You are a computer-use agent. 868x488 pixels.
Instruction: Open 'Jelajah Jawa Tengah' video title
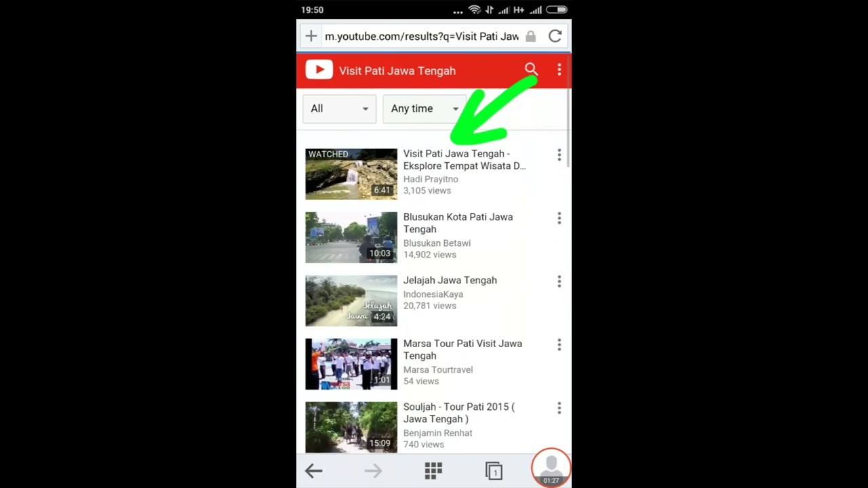coord(450,280)
